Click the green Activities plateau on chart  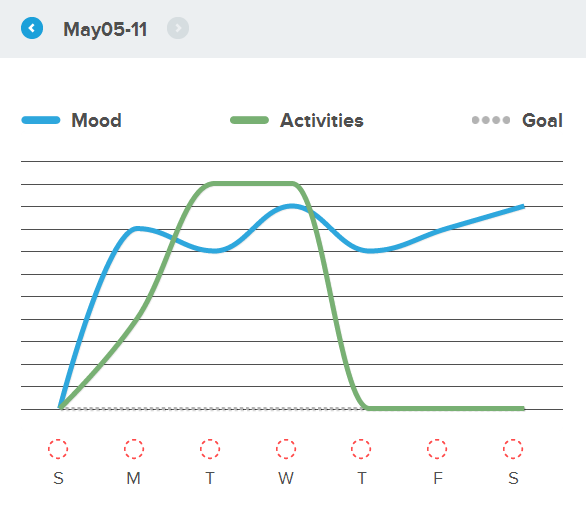[252, 183]
